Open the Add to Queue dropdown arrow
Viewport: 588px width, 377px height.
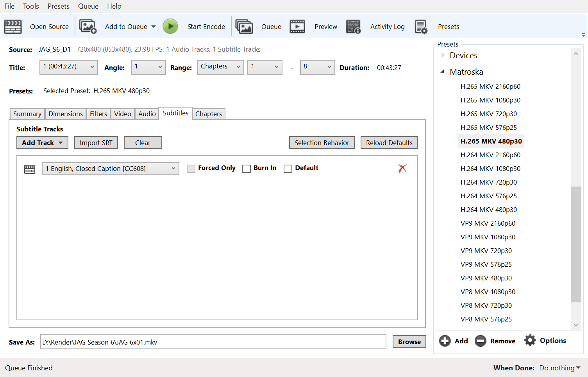point(154,27)
